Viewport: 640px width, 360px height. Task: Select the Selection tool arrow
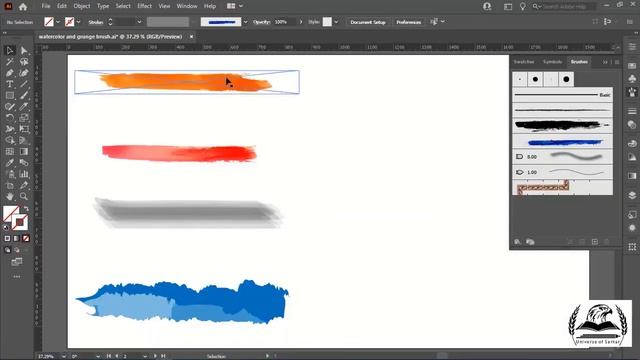10,51
